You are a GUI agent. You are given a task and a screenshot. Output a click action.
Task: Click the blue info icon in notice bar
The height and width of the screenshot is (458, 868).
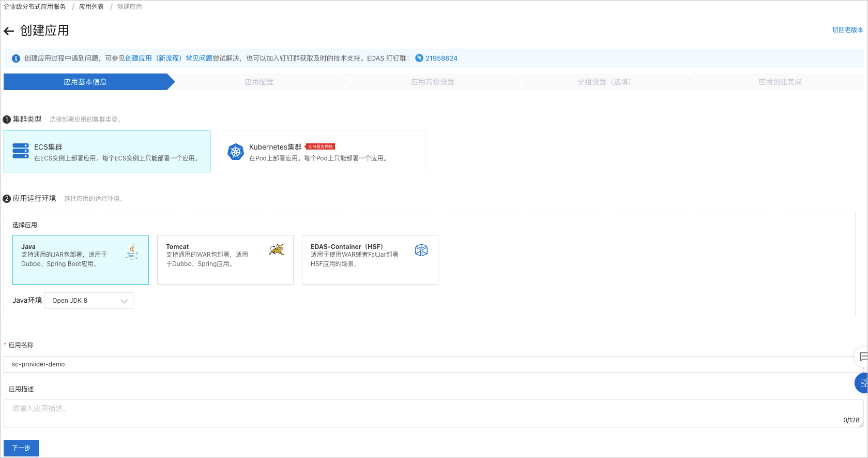pyautogui.click(x=16, y=58)
